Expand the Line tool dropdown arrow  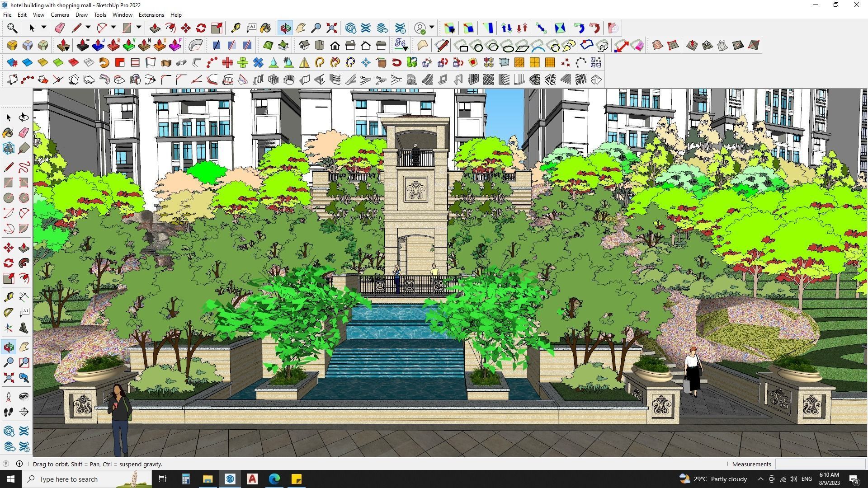tap(88, 28)
